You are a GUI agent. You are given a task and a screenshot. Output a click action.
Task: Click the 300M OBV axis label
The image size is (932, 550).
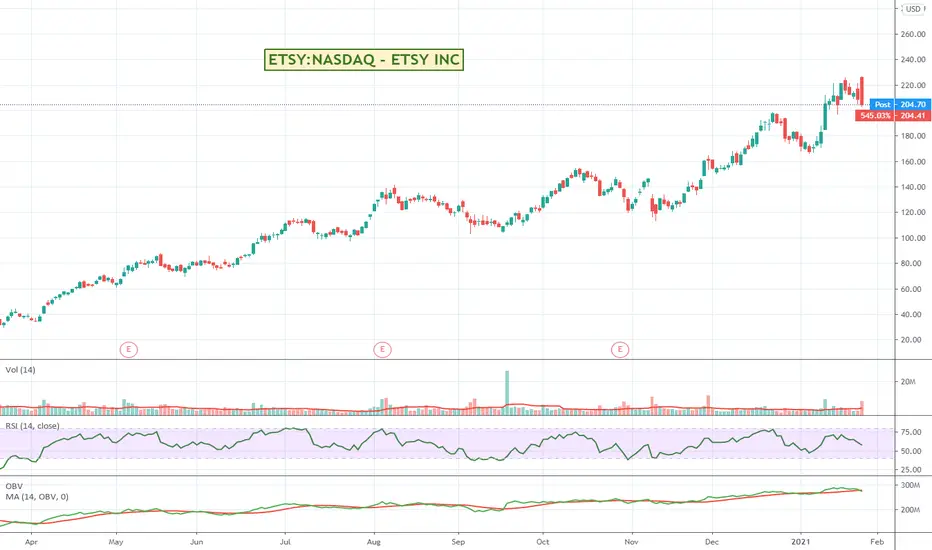click(910, 485)
